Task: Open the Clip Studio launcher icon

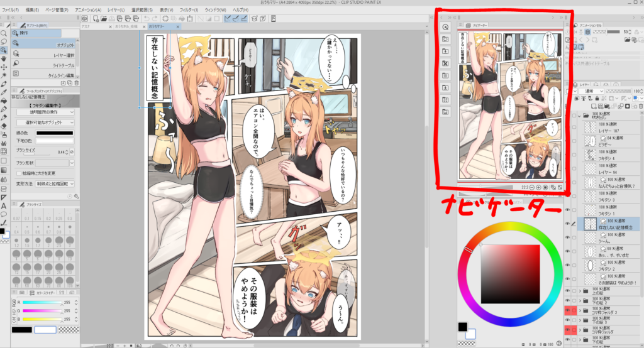Action: point(85,18)
